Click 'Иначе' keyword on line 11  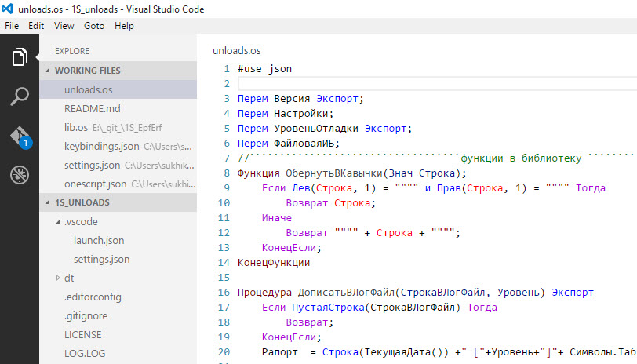(277, 218)
